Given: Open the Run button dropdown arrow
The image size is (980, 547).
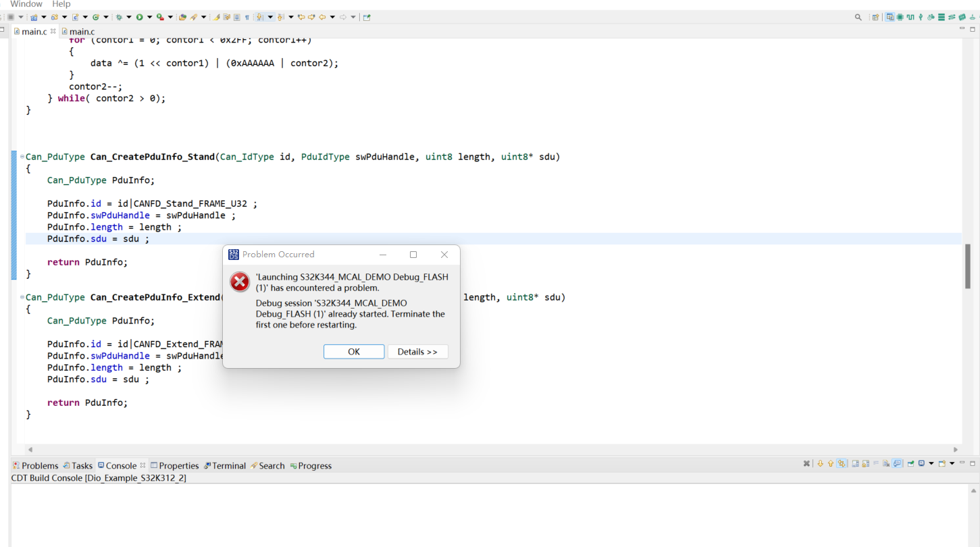Looking at the screenshot, I should pos(149,17).
